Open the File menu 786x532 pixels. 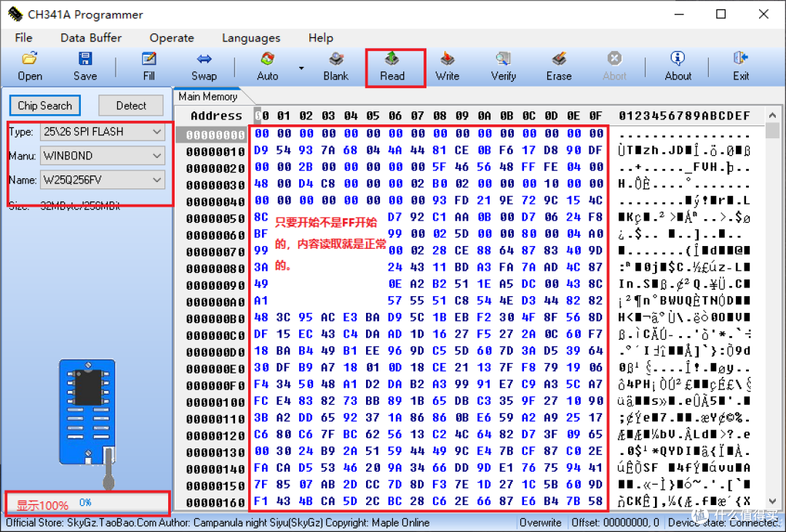point(23,38)
